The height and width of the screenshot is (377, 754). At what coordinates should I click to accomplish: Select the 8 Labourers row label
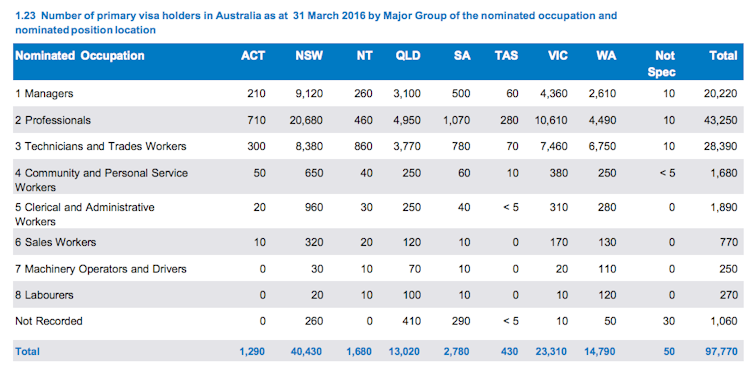(44, 295)
